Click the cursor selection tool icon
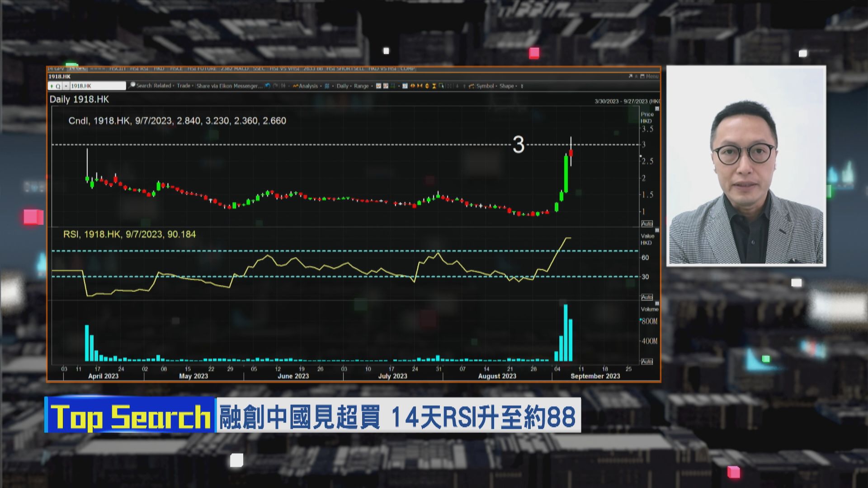Screen dimensions: 868x488 (x=441, y=85)
